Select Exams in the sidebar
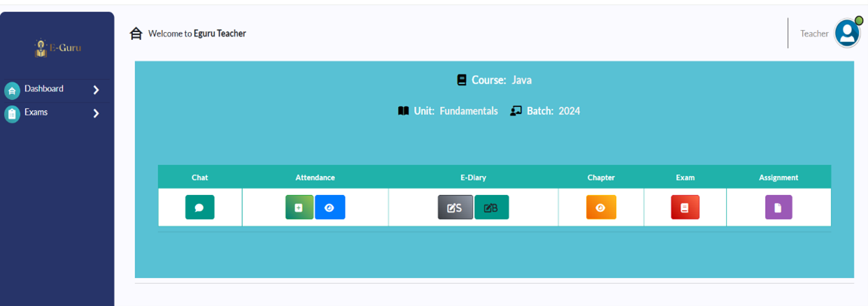The image size is (868, 306). tap(36, 112)
